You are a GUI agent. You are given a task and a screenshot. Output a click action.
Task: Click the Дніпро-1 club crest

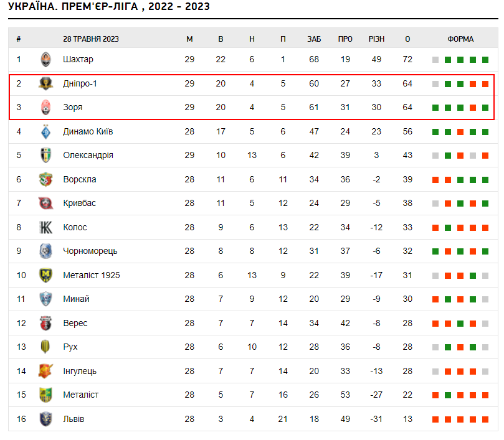tap(45, 83)
